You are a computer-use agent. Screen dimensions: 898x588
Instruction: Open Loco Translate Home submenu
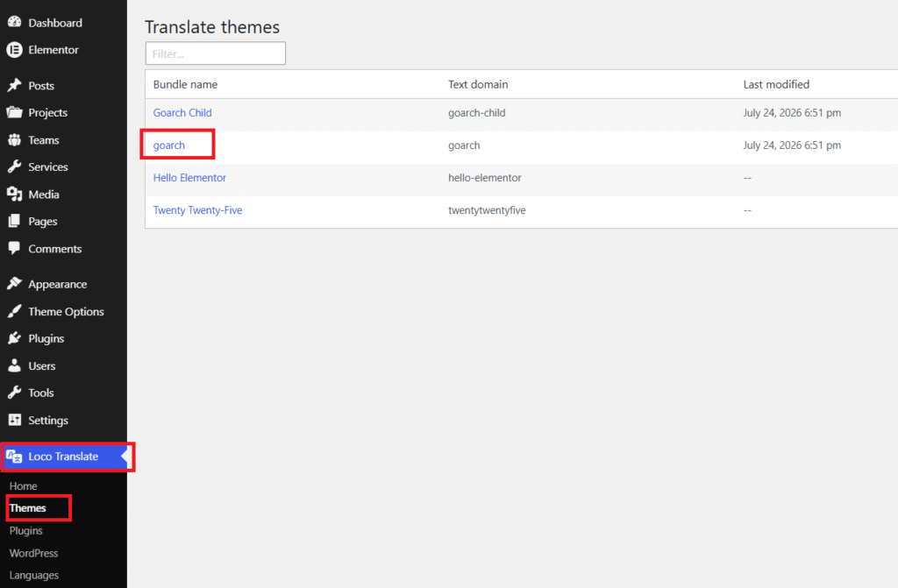(x=24, y=486)
